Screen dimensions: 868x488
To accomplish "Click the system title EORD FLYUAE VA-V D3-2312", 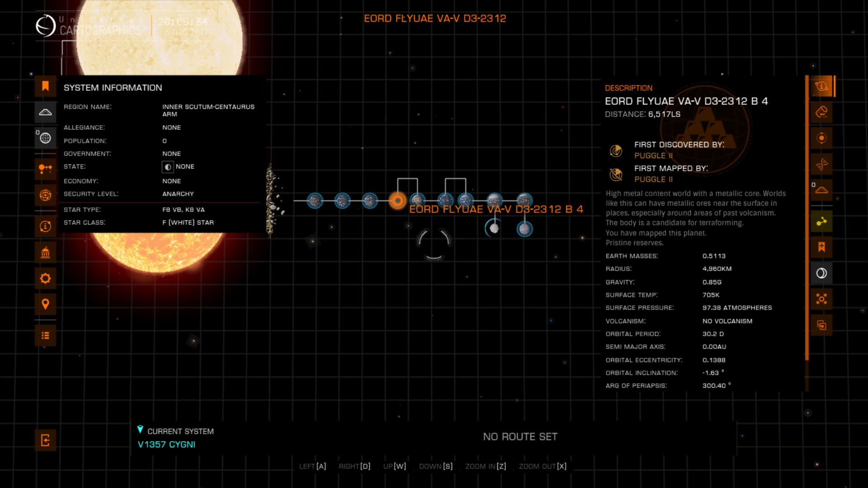I will [435, 19].
